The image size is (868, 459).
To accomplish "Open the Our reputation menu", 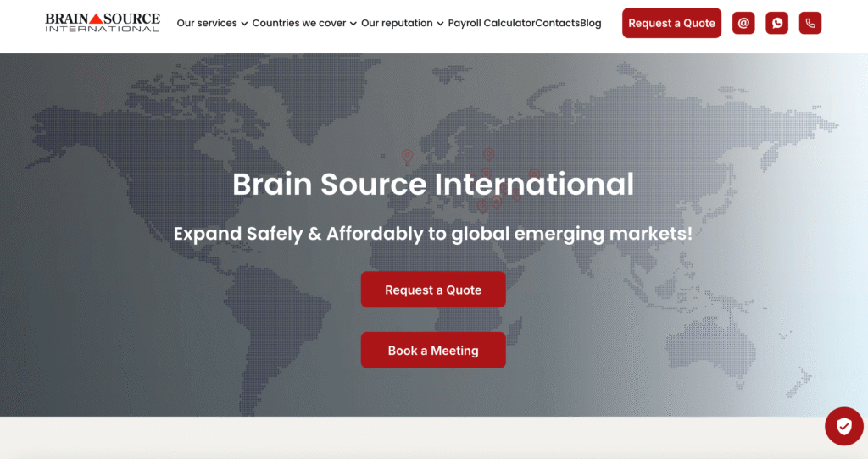I will pos(397,23).
